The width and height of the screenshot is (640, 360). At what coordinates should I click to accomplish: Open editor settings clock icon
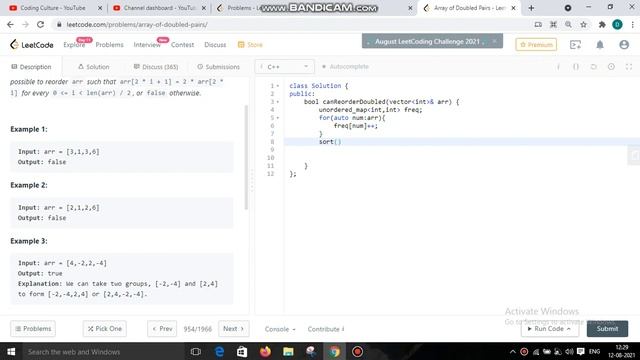click(611, 67)
